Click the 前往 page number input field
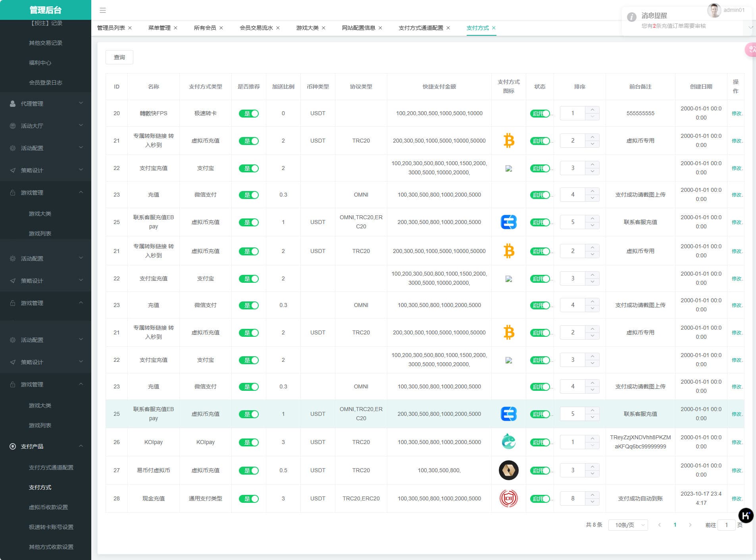 click(726, 525)
